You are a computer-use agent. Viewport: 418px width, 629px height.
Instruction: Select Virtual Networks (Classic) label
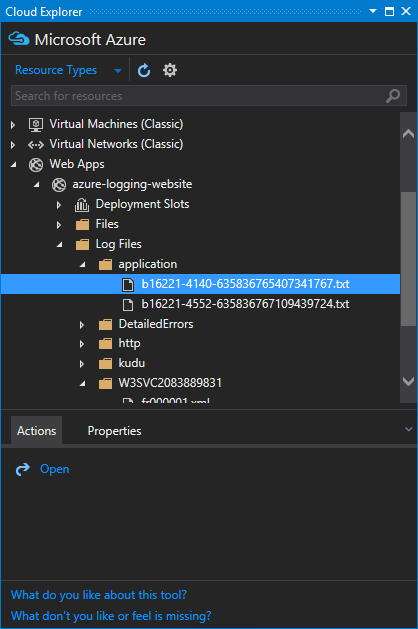tap(116, 144)
